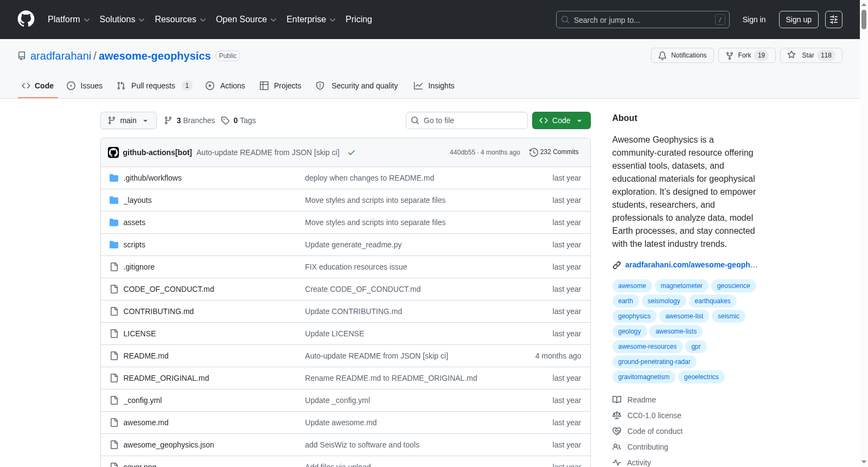The width and height of the screenshot is (868, 467).
Task: Expand the Open Source menu
Action: tap(246, 20)
